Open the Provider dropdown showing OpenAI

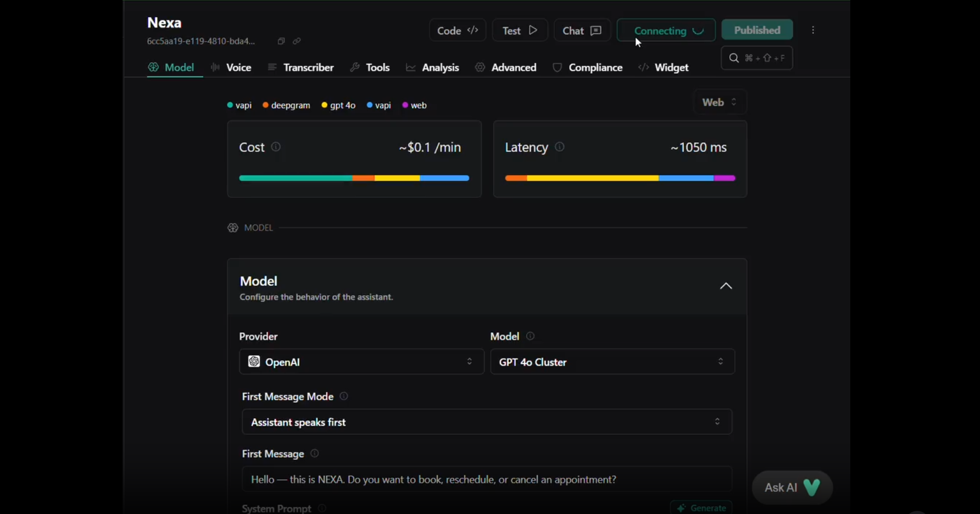[361, 362]
